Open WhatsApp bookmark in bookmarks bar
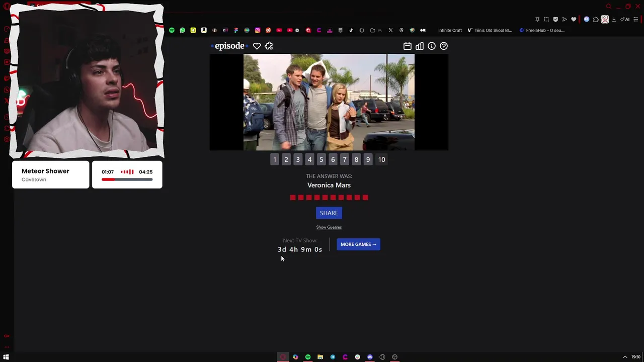This screenshot has height=362, width=644. point(183,30)
